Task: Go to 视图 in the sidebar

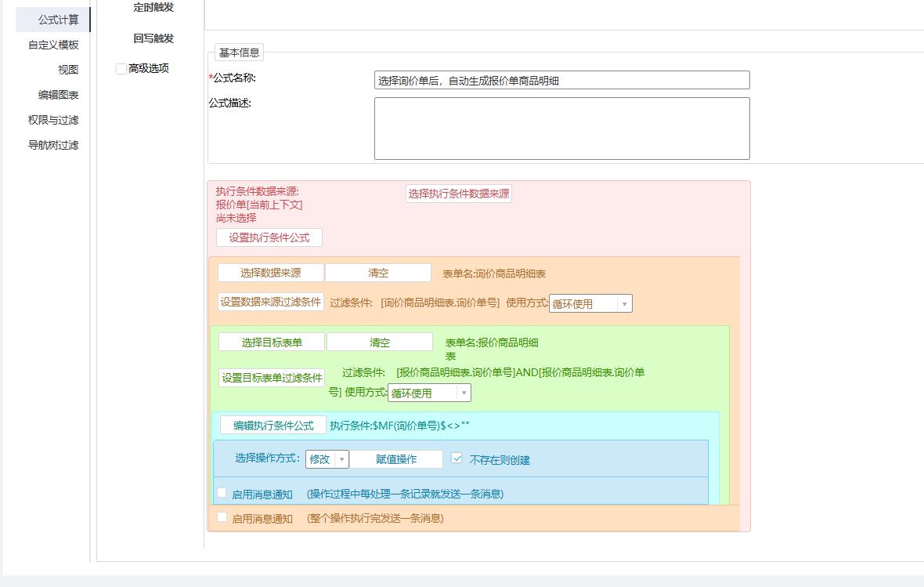Action: 67,70
